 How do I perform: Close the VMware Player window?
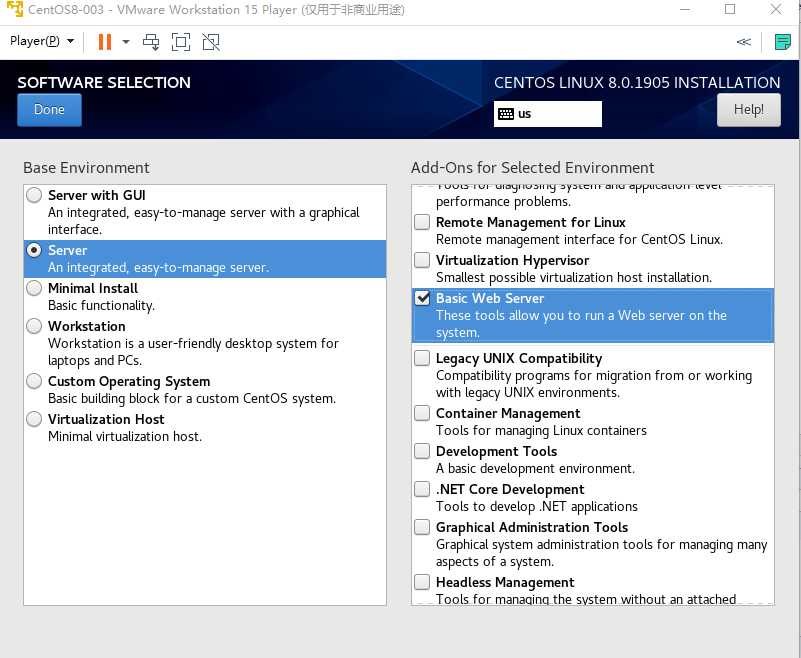coord(775,9)
